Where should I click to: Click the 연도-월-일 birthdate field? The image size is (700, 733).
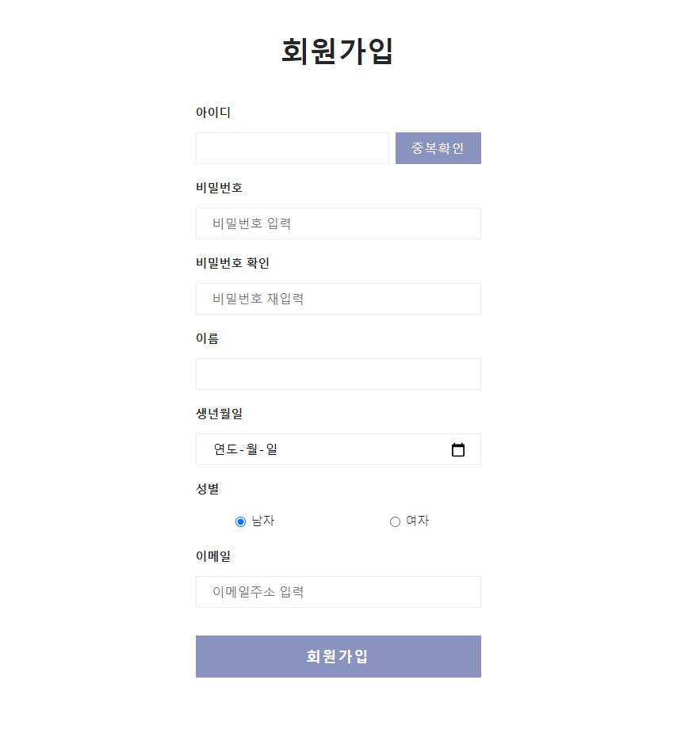317,449
